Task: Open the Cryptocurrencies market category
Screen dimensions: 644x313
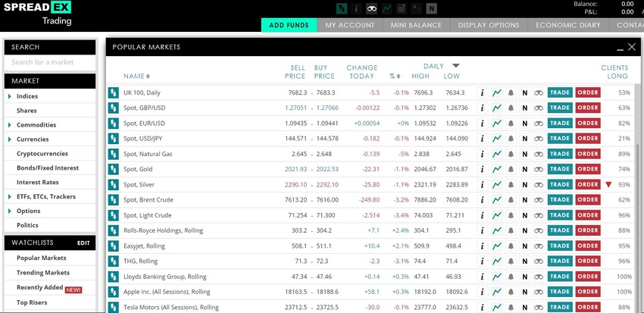Action: pyautogui.click(x=42, y=154)
